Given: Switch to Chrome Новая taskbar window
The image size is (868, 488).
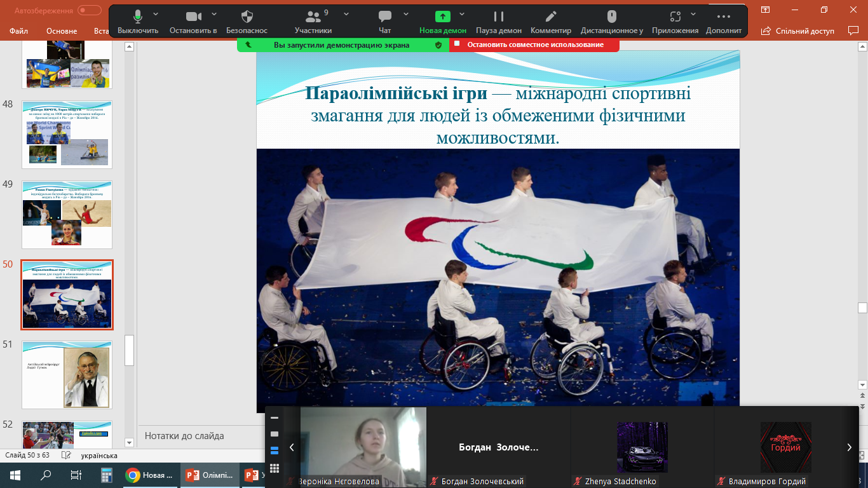Looking at the screenshot, I should [150, 475].
